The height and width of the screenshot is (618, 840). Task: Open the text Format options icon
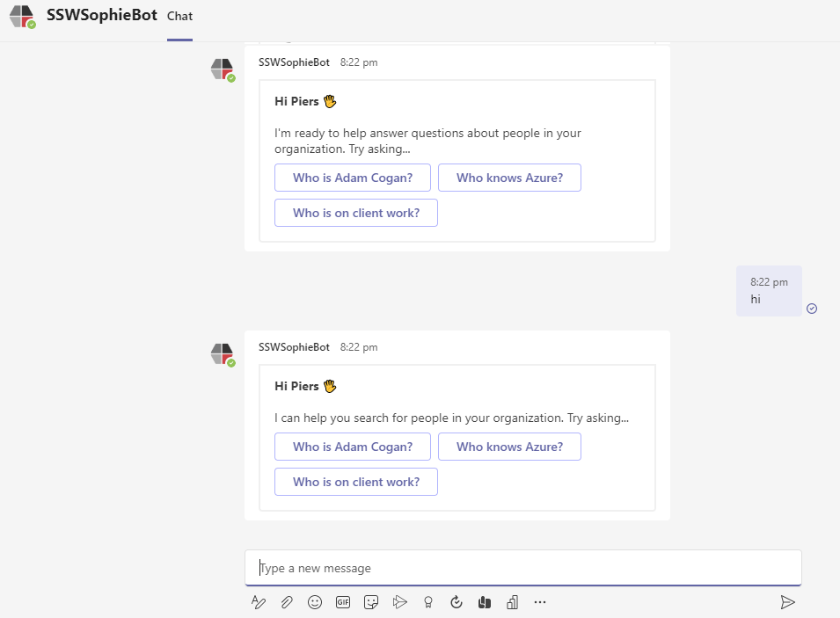259,602
